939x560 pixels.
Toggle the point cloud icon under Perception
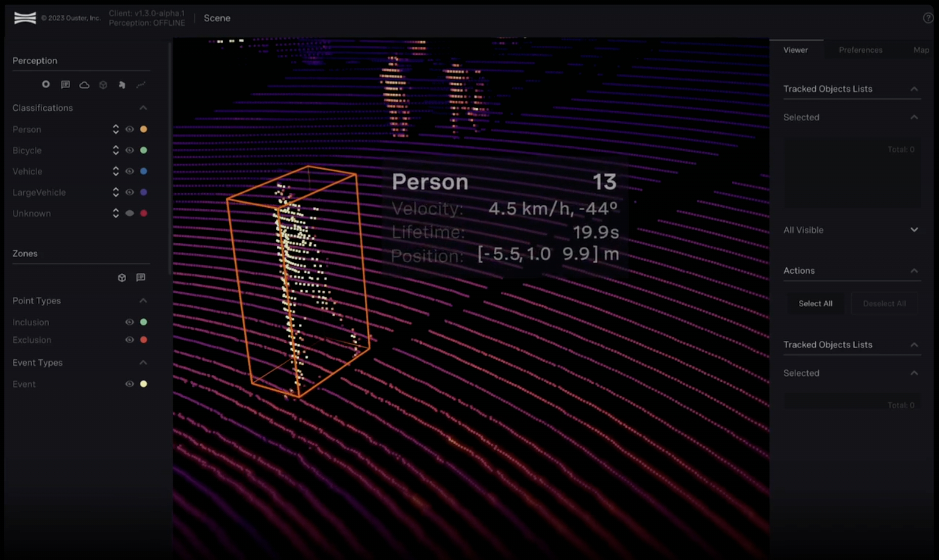click(x=84, y=85)
